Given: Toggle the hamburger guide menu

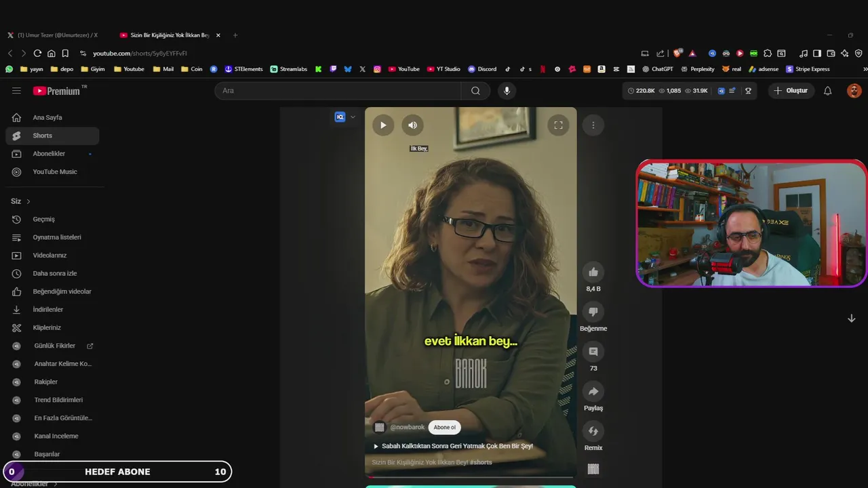Looking at the screenshot, I should pos(16,91).
